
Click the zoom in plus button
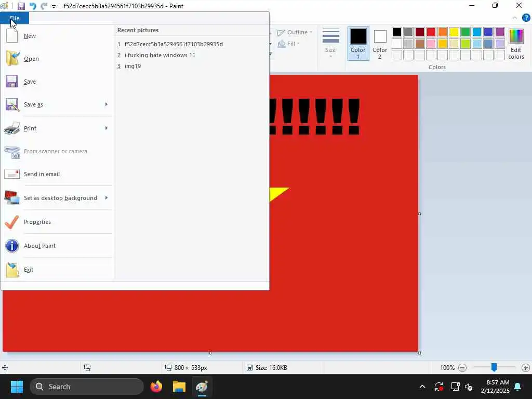click(526, 367)
